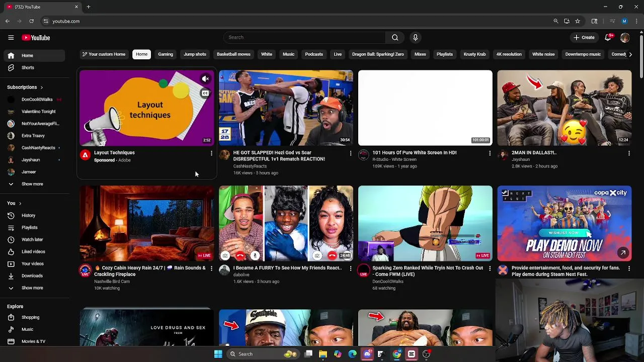Select the Downtempo music chip
Viewport: 644px width, 362px height.
click(x=583, y=54)
